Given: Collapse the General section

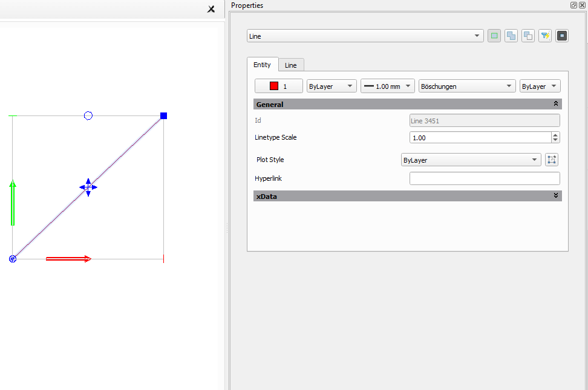Looking at the screenshot, I should pyautogui.click(x=555, y=104).
